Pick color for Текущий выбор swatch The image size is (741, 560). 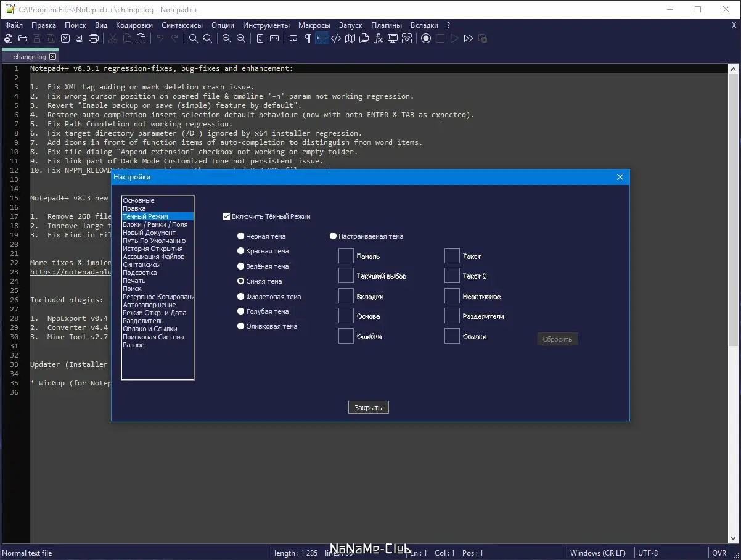(x=346, y=276)
